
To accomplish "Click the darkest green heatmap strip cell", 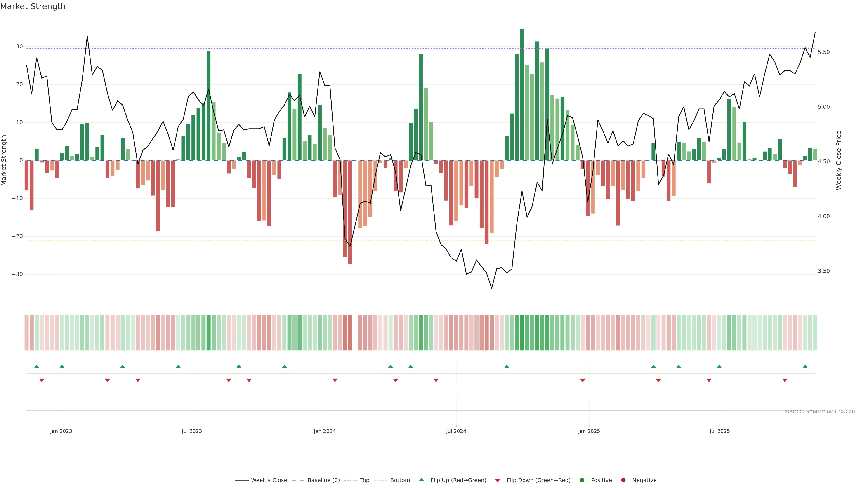I will [522, 332].
